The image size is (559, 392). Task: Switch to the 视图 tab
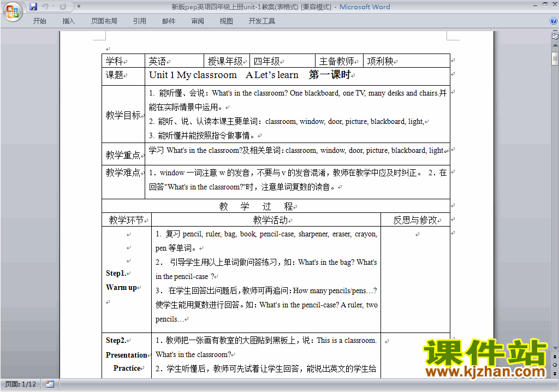click(227, 21)
